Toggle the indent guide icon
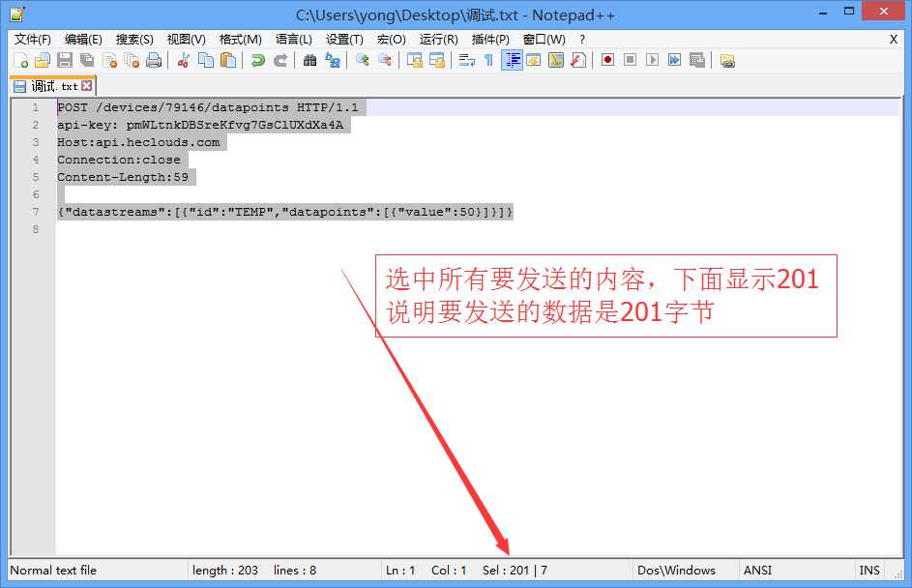This screenshot has height=588, width=912. 512,61
